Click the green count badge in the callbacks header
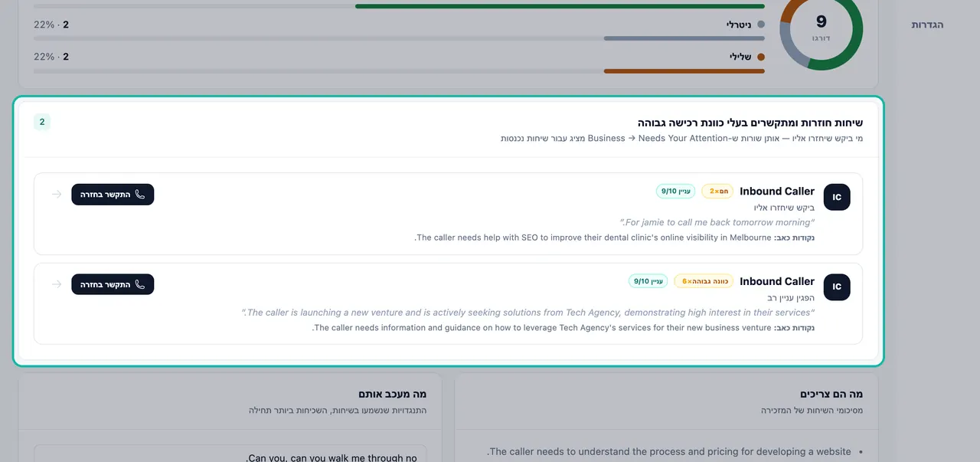 pos(42,122)
